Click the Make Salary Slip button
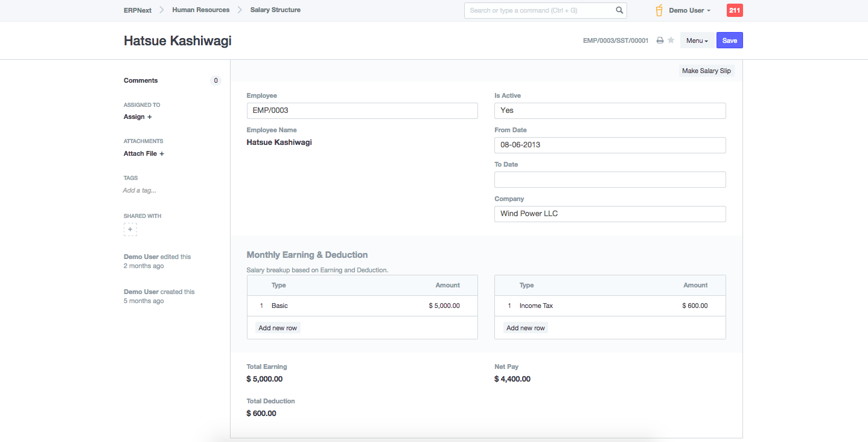Image resolution: width=868 pixels, height=442 pixels. [x=706, y=71]
